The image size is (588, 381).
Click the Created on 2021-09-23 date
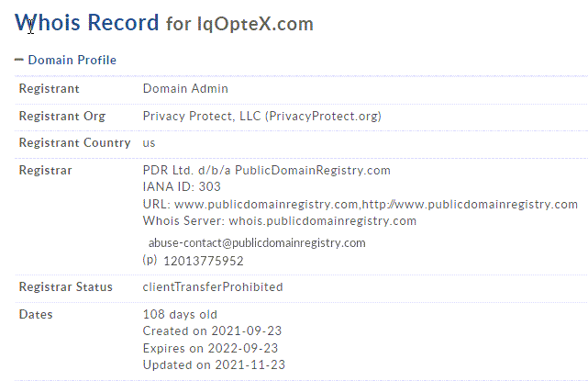point(212,331)
